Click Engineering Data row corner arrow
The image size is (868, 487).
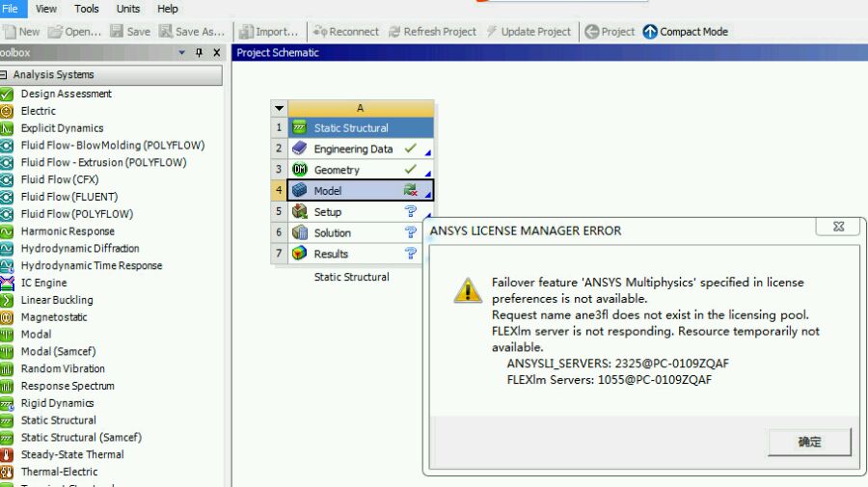[428, 152]
